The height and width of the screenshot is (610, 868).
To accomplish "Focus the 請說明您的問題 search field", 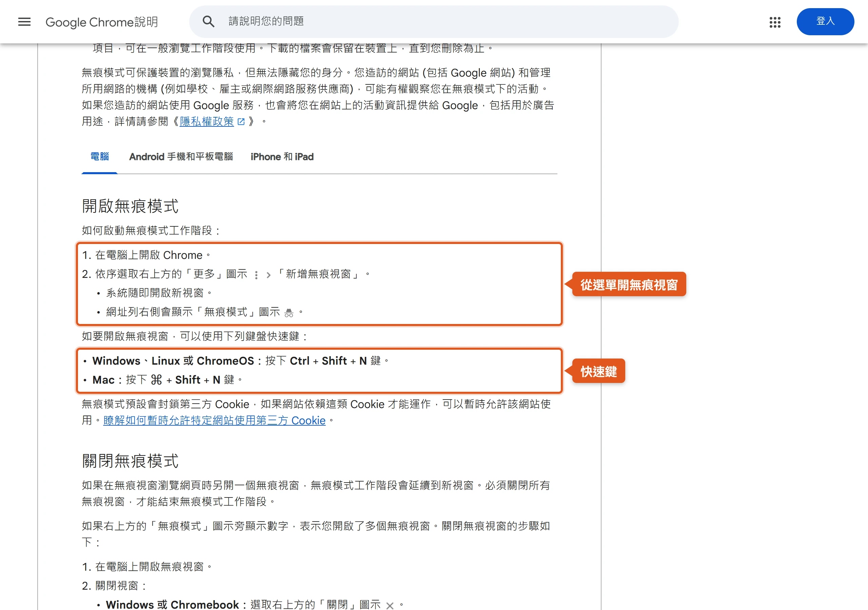I will [x=434, y=22].
